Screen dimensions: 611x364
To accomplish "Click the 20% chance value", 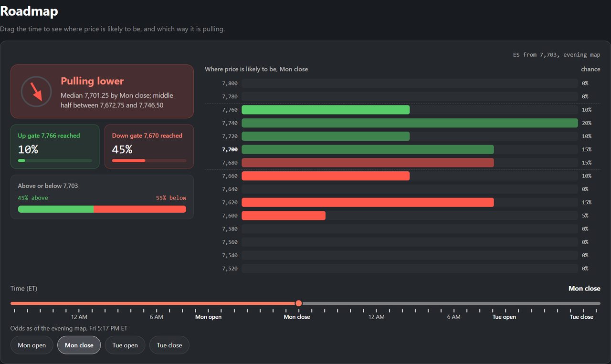I will pos(587,123).
